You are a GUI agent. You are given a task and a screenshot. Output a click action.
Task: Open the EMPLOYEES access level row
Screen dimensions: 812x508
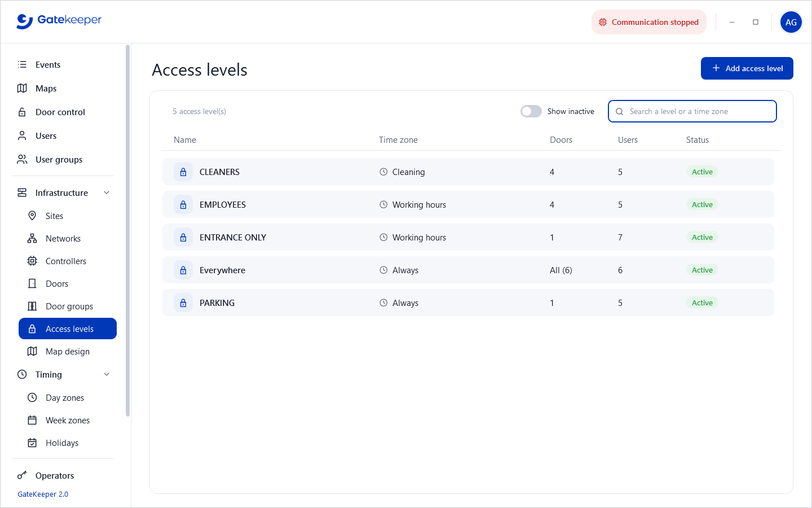[x=468, y=204]
